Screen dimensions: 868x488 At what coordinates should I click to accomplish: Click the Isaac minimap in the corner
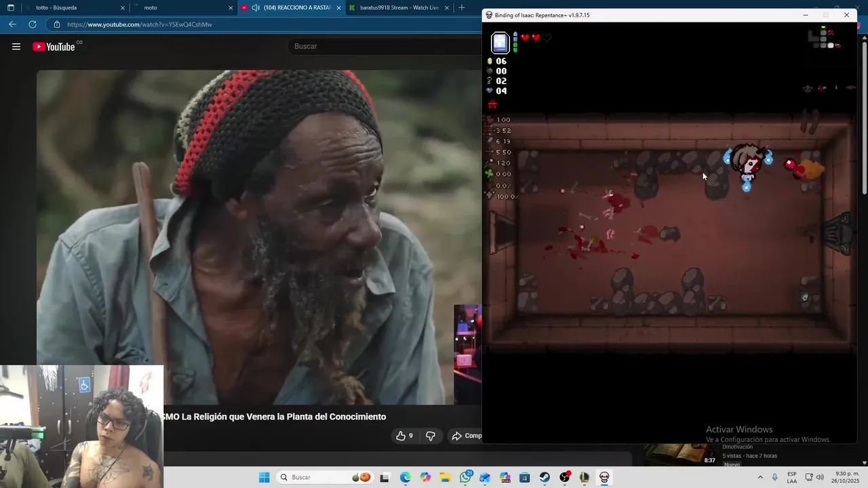[x=825, y=38]
